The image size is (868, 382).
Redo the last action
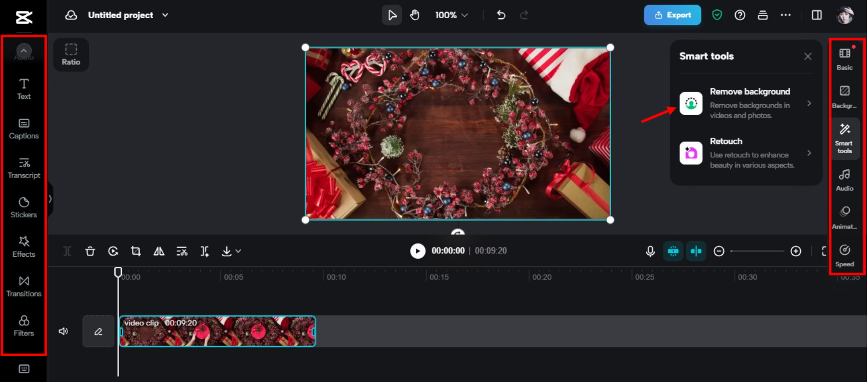[524, 15]
